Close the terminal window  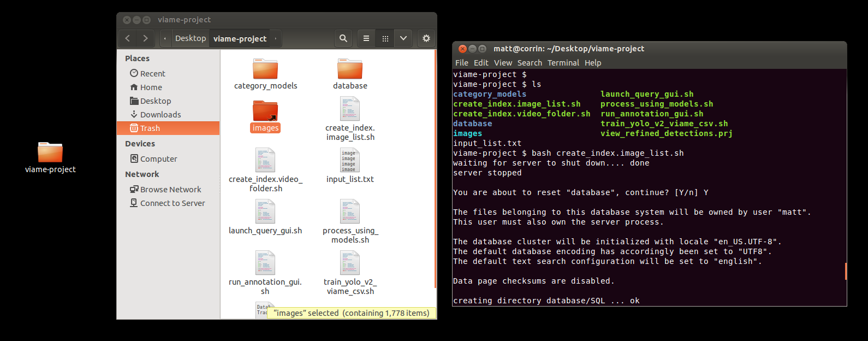click(x=462, y=49)
